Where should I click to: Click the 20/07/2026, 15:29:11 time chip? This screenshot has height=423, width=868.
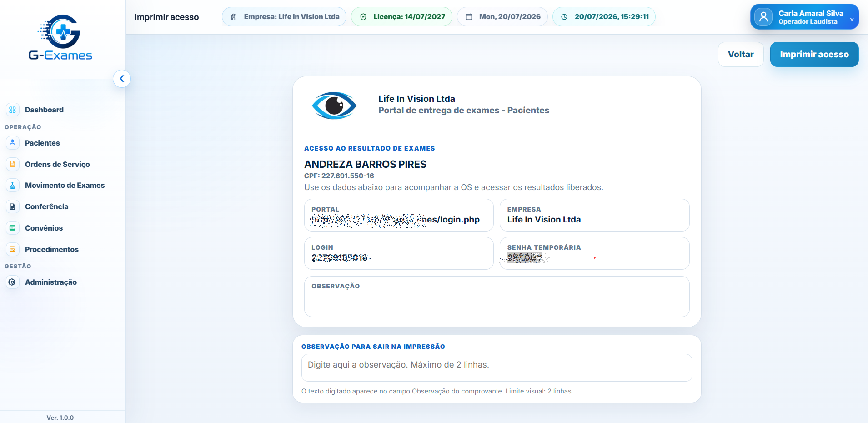pyautogui.click(x=604, y=17)
